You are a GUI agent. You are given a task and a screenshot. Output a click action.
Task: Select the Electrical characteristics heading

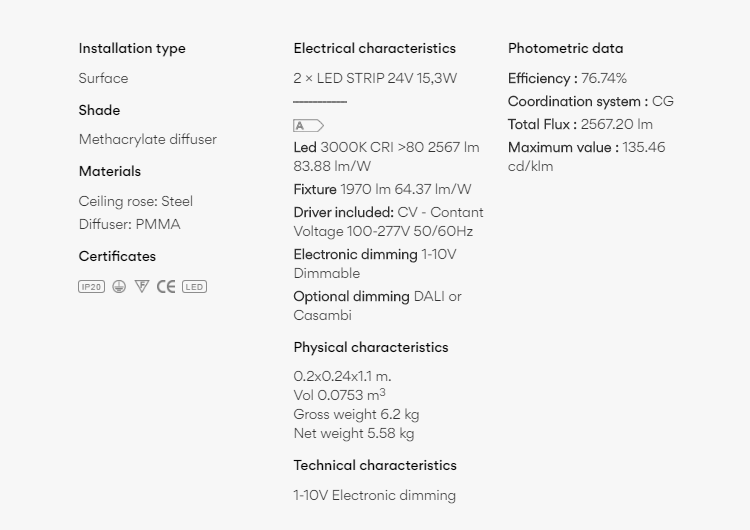coord(375,48)
